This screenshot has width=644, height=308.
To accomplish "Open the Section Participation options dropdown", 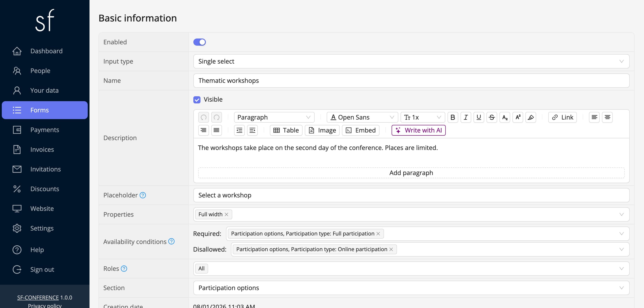I will [411, 288].
